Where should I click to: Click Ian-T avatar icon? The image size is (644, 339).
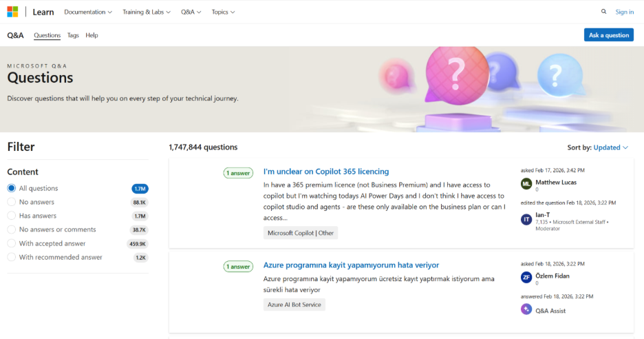coord(526,219)
